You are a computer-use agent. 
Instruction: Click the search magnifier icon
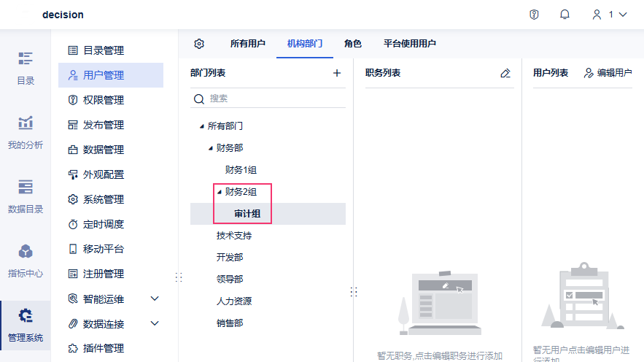pos(199,99)
